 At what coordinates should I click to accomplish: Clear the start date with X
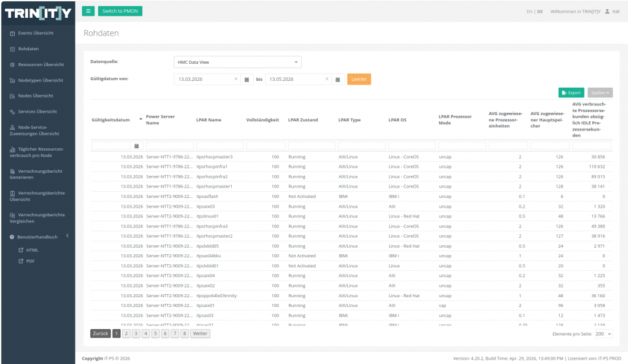(236, 79)
